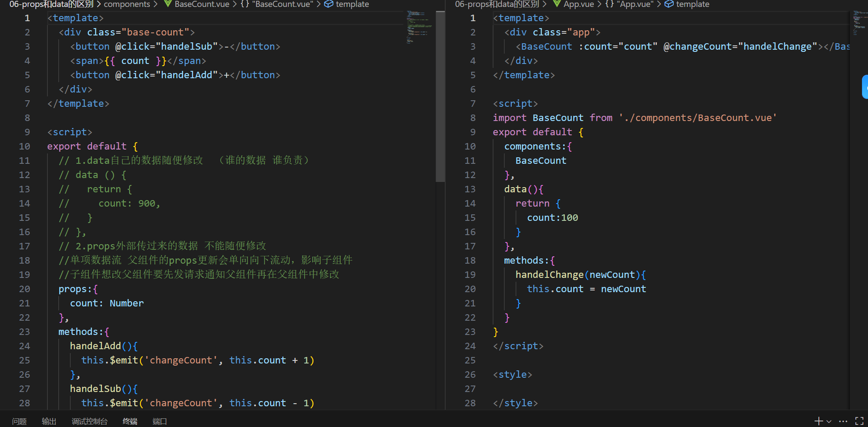Click 'data(){' in App.vue

pos(524,189)
